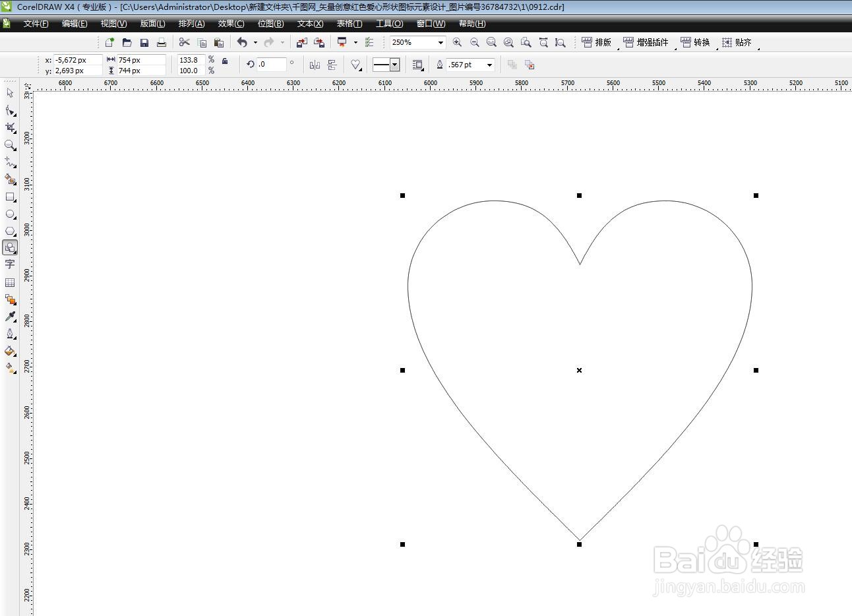Open the application launcher dropdown arrow
The height and width of the screenshot is (616, 852).
coord(355,42)
